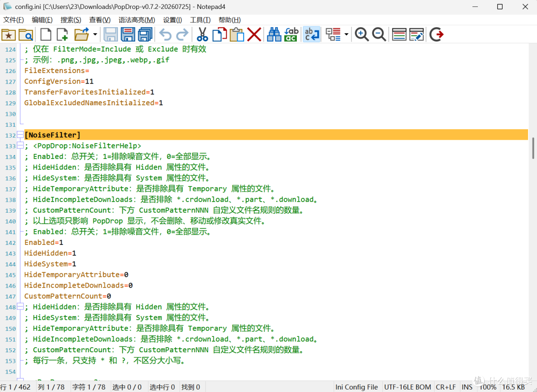This screenshot has width=537, height=392.
Task: Click the HideSystem=1 line
Action: [x=50, y=264]
